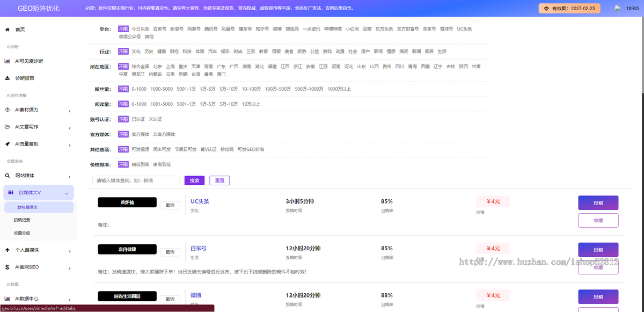Screen dimensions: 644x312
Task: Select 不限 in the 其他选项 filter row
Action: click(x=123, y=149)
